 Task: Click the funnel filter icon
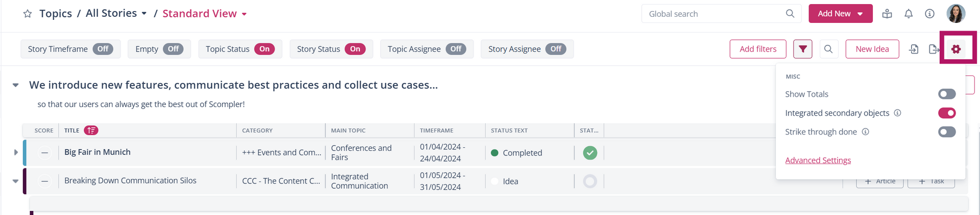point(803,49)
